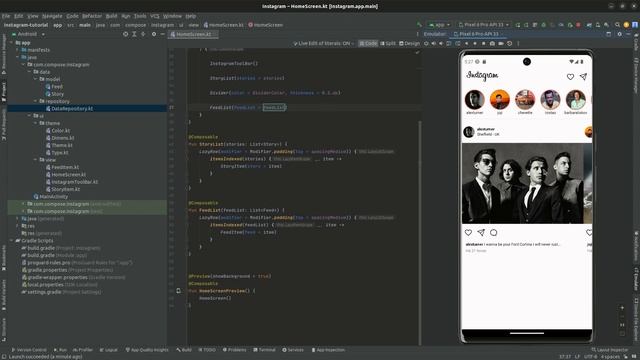Click the hammer Build icon in toolbar
This screenshot has height=360, width=640.
pyautogui.click(x=419, y=25)
